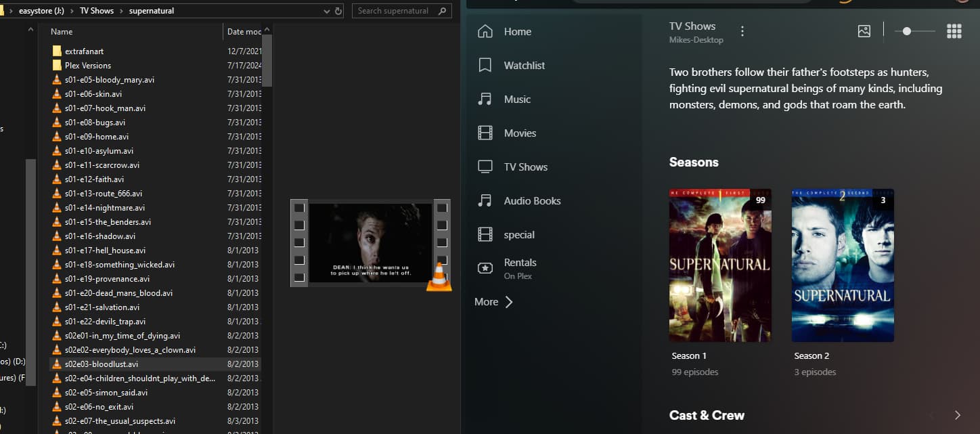The width and height of the screenshot is (980, 434).
Task: Select s01-e13-route_666.avi VLC icon
Action: point(57,194)
